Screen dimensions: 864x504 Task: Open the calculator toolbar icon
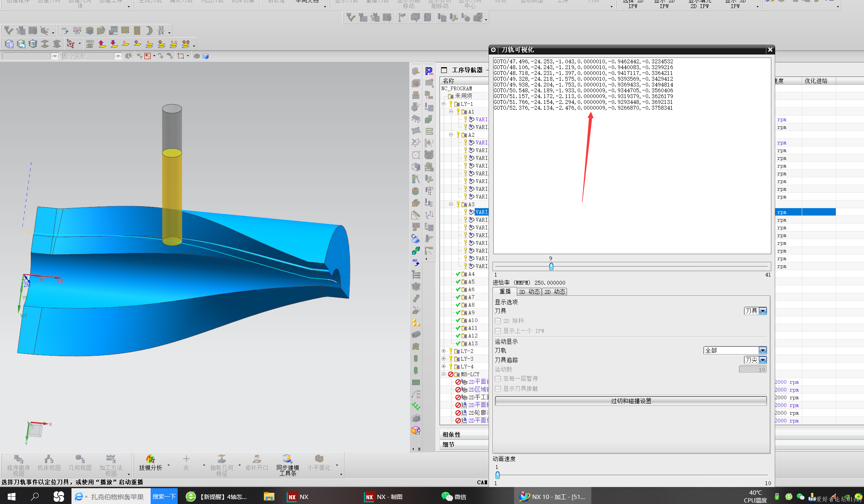[137, 31]
